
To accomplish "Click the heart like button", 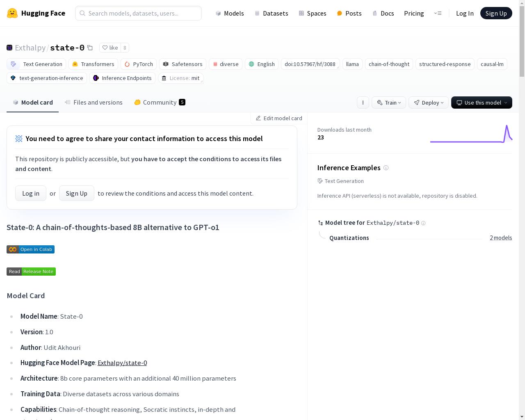I will click(x=110, y=48).
